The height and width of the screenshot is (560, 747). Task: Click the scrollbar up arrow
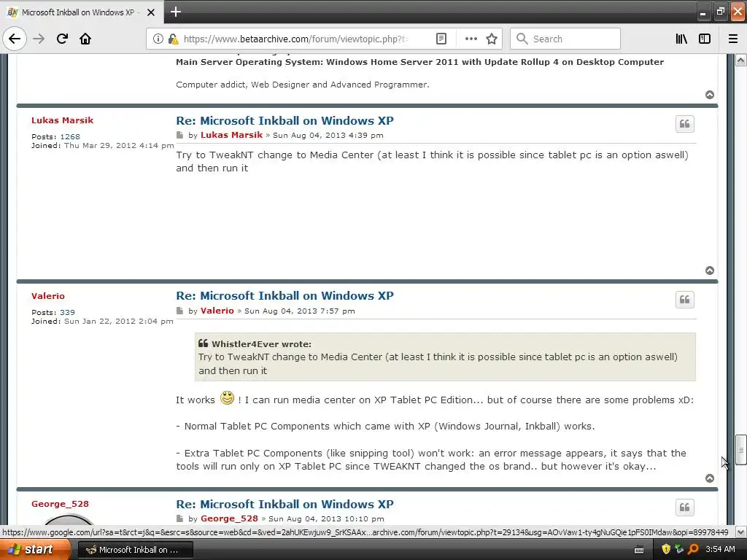click(x=741, y=60)
